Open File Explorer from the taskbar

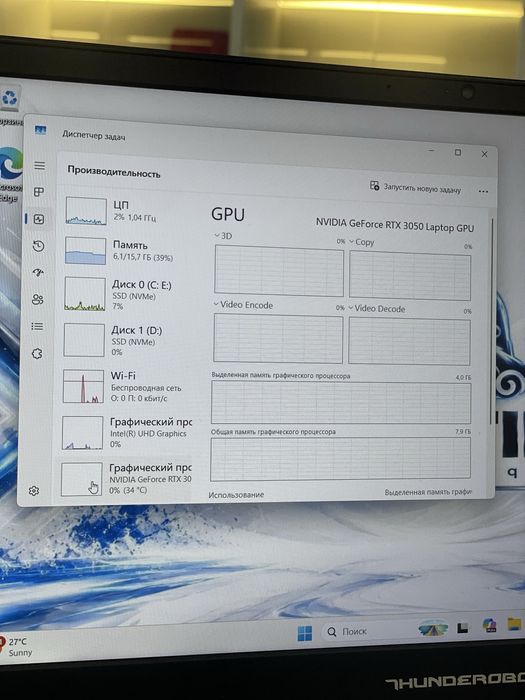tap(515, 624)
